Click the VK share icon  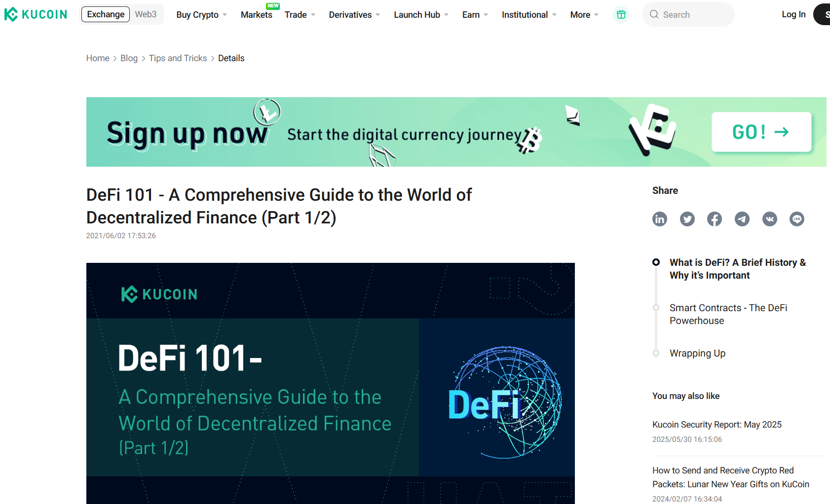coord(769,219)
